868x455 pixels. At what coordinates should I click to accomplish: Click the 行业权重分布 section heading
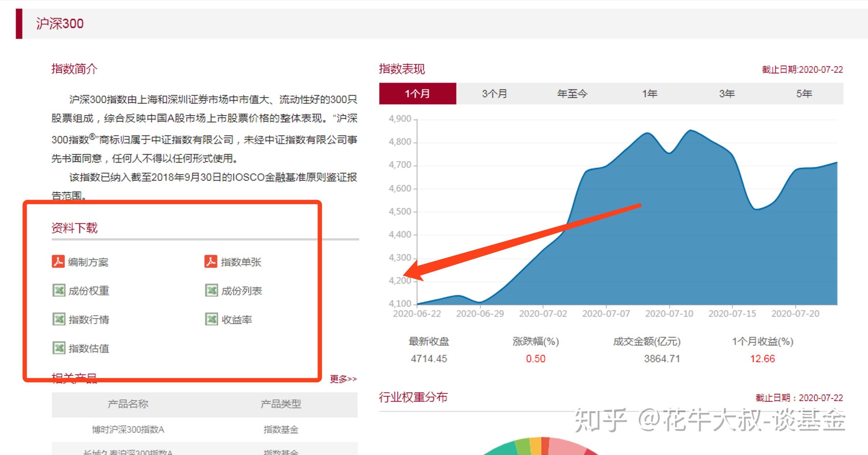[413, 397]
